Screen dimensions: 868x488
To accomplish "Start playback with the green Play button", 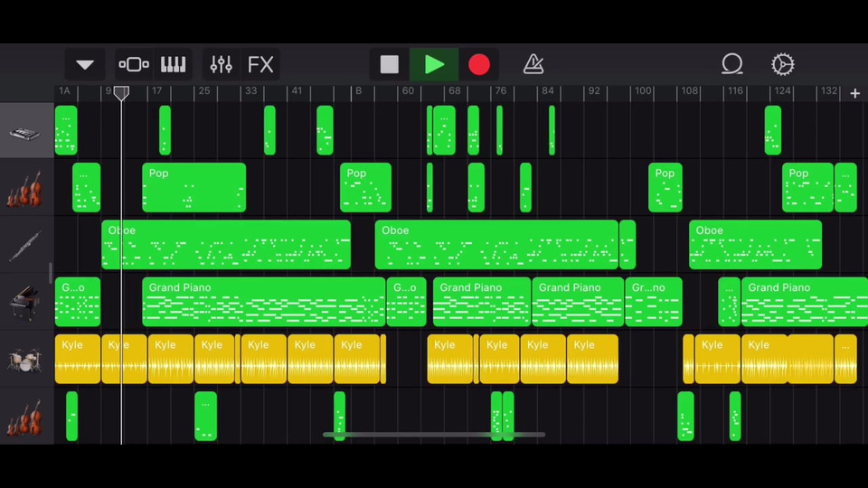I will click(434, 65).
